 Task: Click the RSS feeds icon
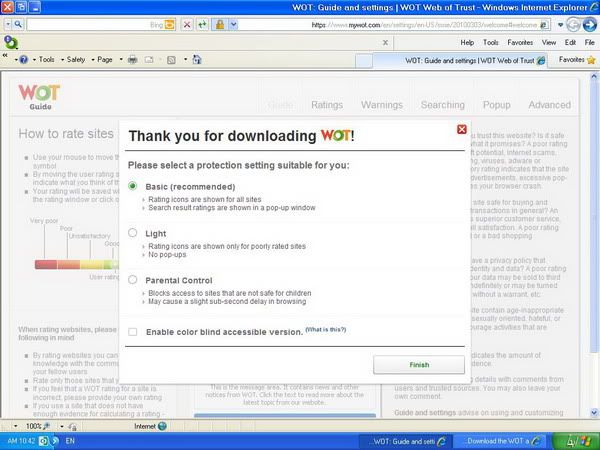(171, 60)
